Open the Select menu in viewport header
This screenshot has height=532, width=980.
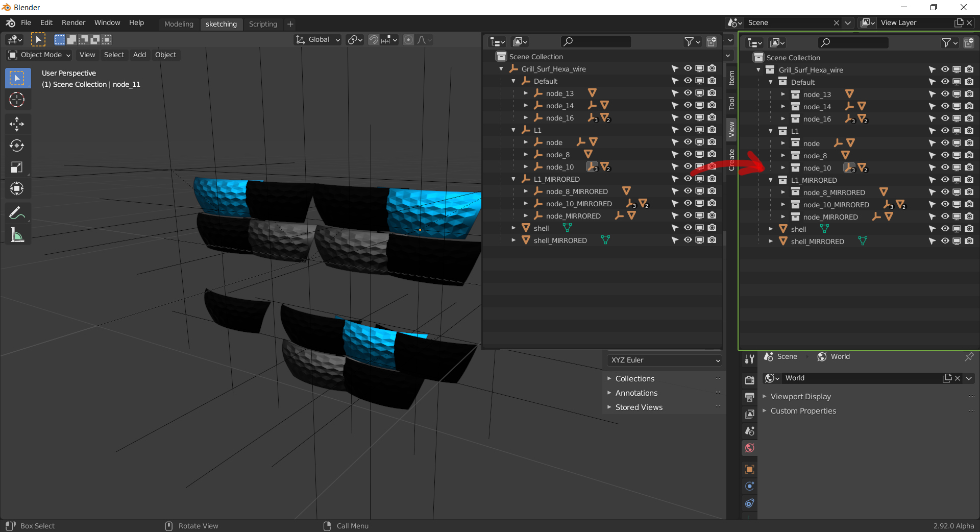tap(114, 55)
